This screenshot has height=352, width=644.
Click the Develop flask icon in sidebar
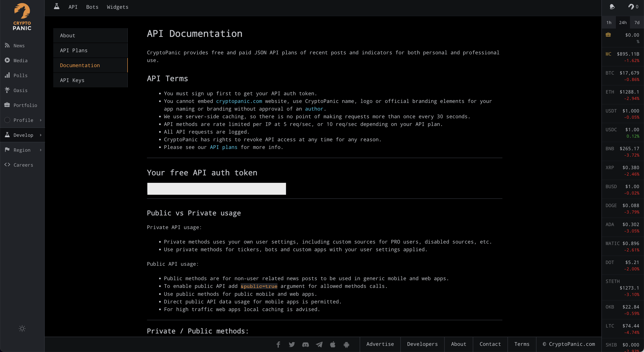(x=7, y=135)
